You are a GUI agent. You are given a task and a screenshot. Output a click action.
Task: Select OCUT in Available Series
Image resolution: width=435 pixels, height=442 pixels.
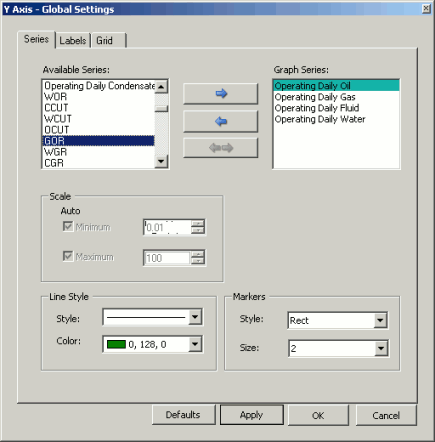99,130
